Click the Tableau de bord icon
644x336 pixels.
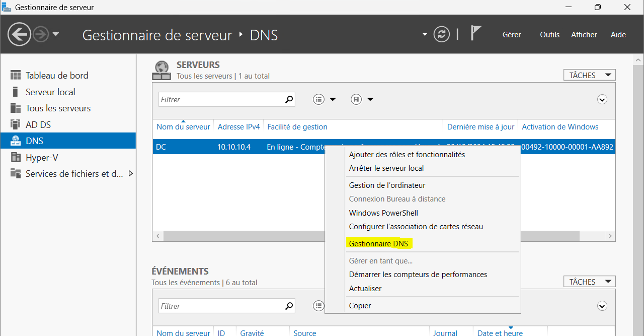16,76
